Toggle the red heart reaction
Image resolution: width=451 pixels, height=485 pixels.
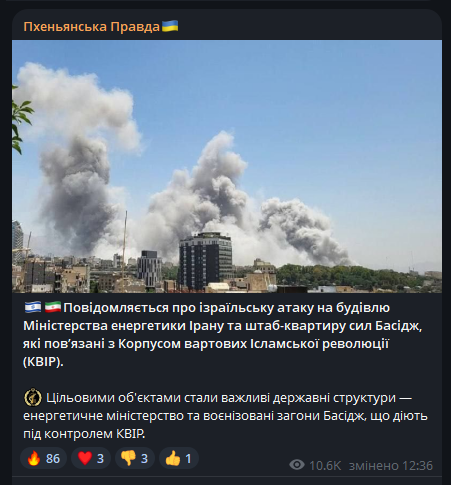91,458
